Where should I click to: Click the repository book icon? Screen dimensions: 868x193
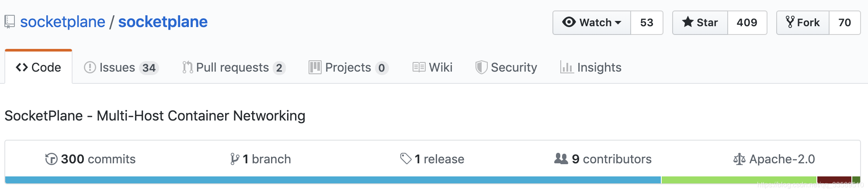(10, 22)
